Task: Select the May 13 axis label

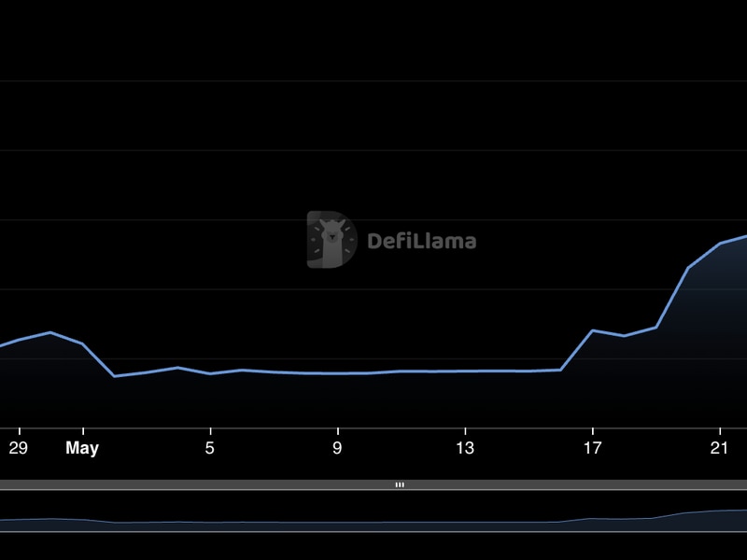Action: [x=464, y=448]
